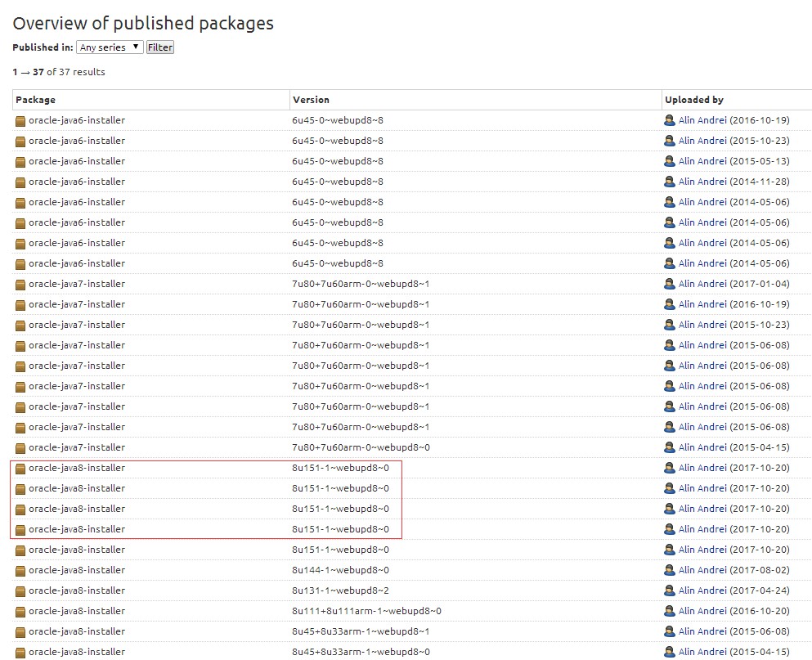
Task: Select 6u45 version in row dated 2015-05-13
Action: (x=338, y=161)
